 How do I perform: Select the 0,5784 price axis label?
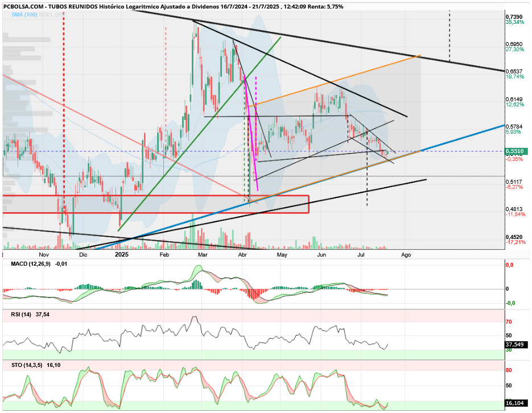coord(514,126)
